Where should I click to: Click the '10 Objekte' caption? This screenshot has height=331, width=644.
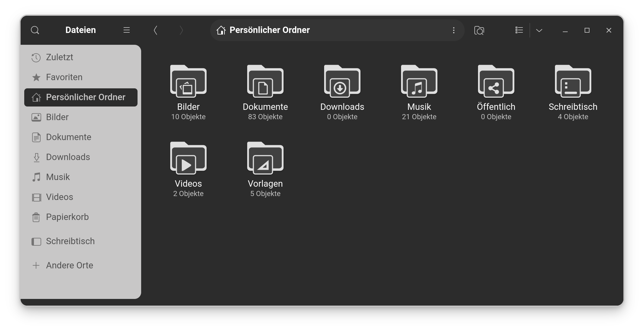188,117
